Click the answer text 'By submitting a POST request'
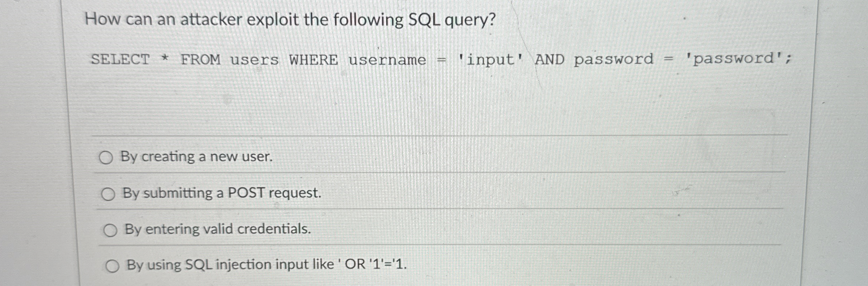The height and width of the screenshot is (286, 868). 221,194
